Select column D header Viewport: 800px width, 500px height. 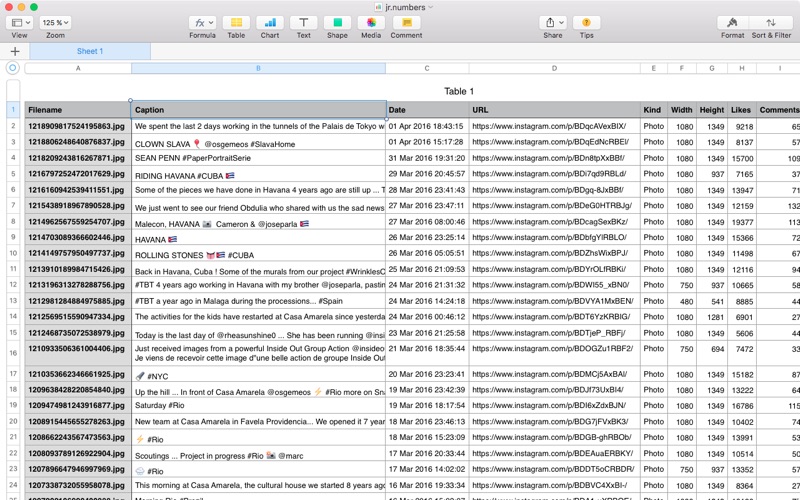coord(554,69)
